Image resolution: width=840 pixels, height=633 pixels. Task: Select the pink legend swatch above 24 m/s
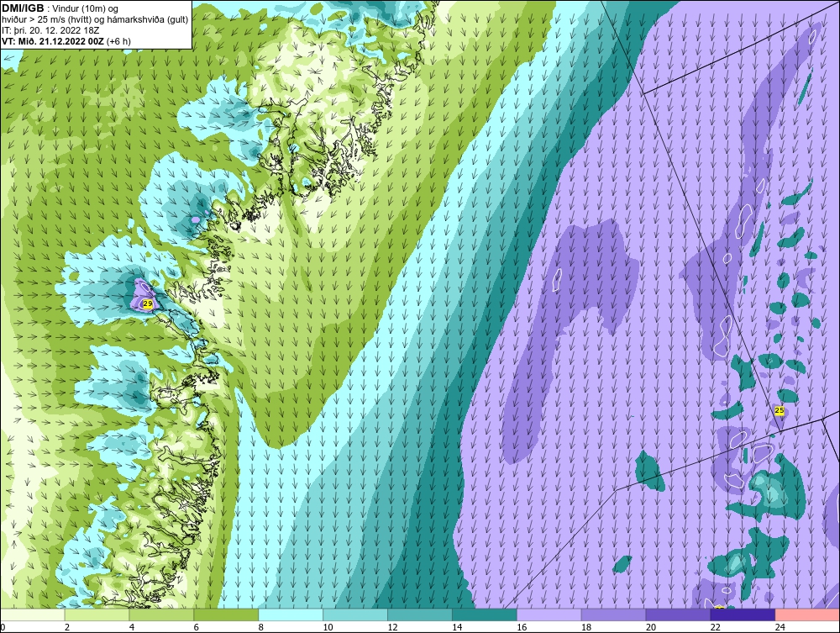[807, 615]
